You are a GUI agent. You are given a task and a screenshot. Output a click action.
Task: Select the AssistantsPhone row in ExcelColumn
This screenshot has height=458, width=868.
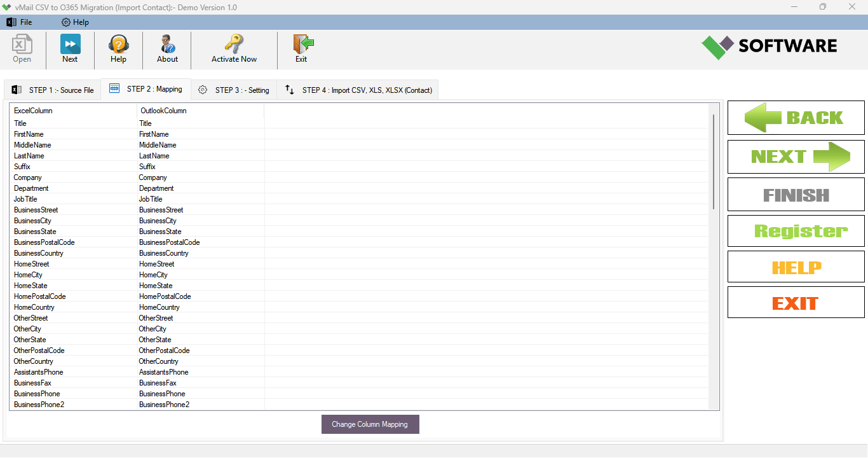(x=39, y=372)
